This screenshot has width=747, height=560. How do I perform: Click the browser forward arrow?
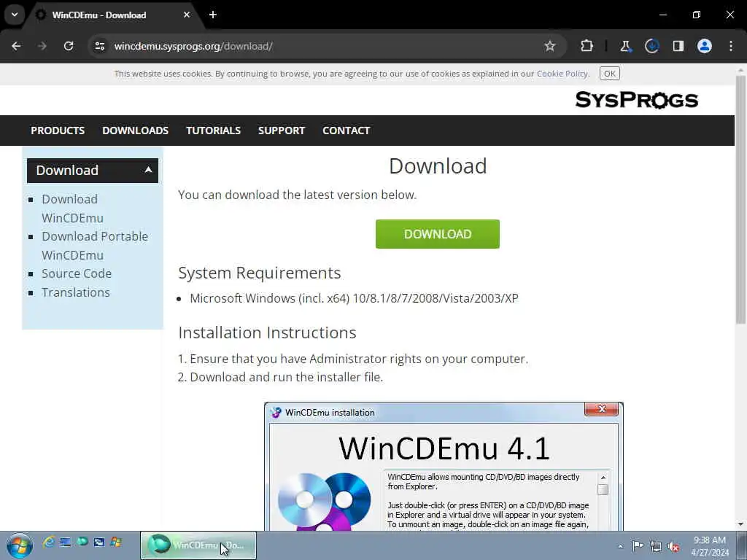click(42, 46)
